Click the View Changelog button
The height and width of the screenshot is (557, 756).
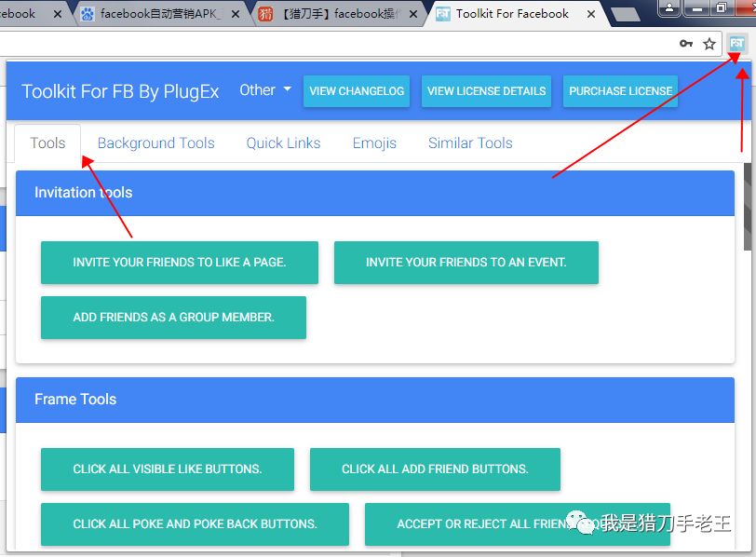pos(357,91)
